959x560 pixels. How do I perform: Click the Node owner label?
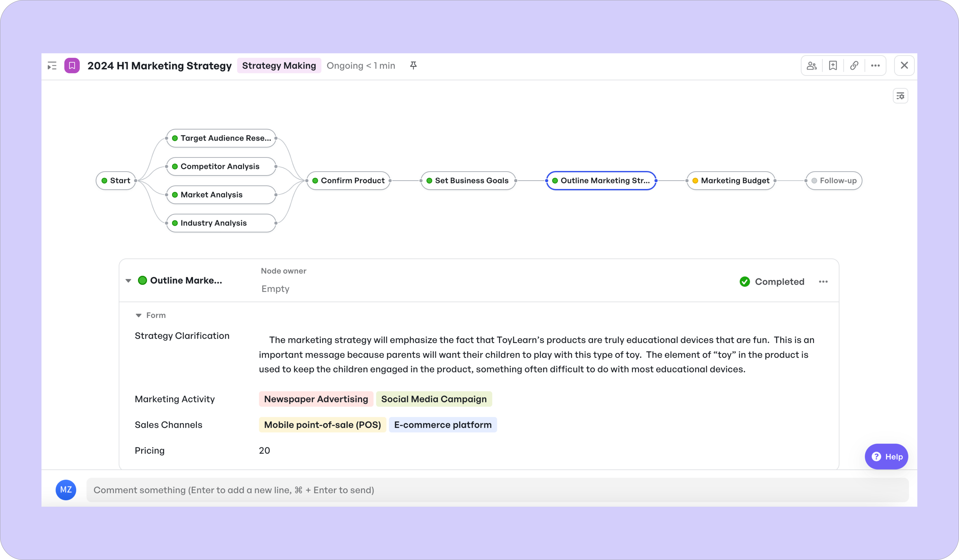coord(284,271)
